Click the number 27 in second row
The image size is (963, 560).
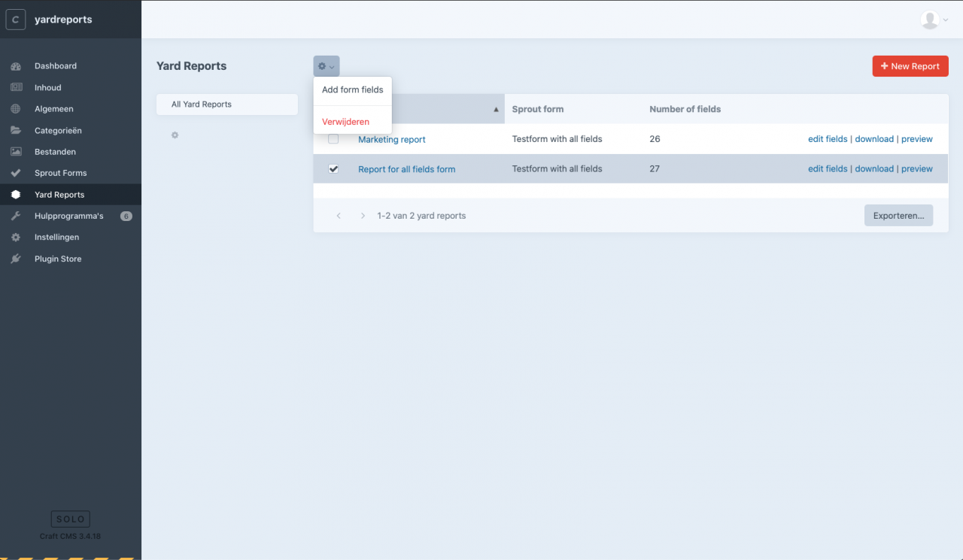[655, 169]
